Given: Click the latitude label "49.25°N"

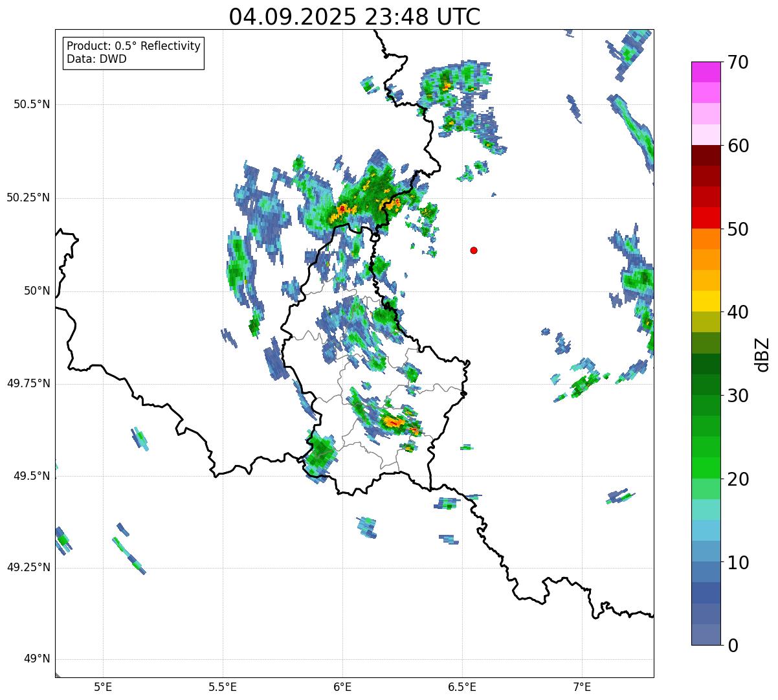Looking at the screenshot, I should 28,567.
